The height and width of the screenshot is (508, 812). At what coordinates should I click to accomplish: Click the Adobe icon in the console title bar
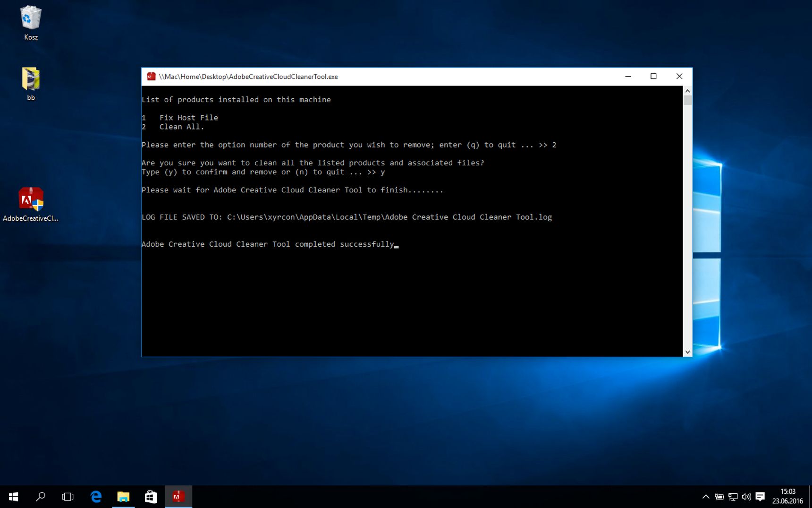coord(151,77)
